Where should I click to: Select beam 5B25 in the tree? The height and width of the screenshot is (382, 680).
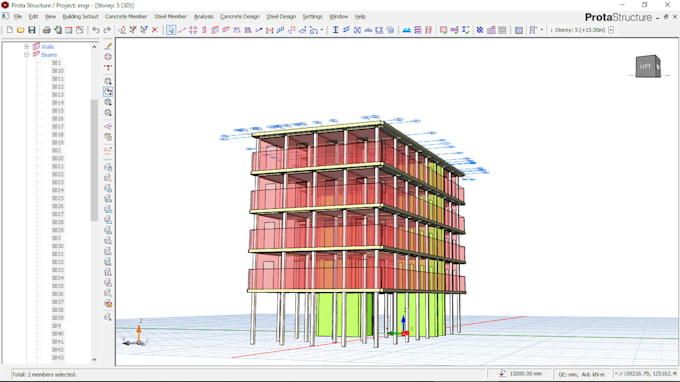(x=58, y=198)
